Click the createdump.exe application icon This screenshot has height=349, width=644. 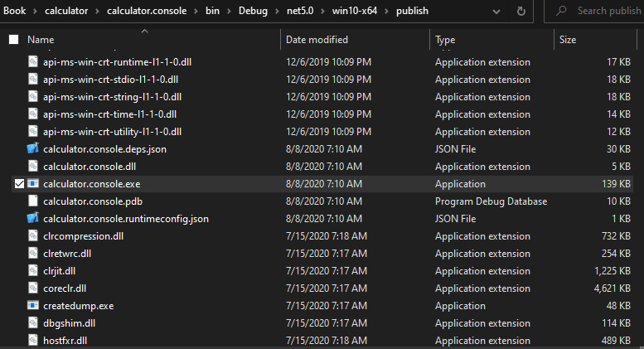click(x=33, y=305)
